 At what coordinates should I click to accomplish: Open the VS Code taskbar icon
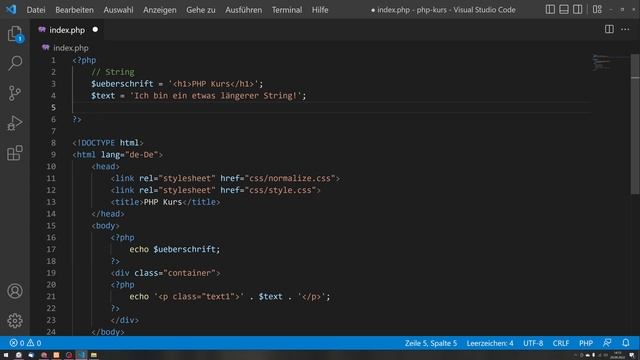point(81,355)
